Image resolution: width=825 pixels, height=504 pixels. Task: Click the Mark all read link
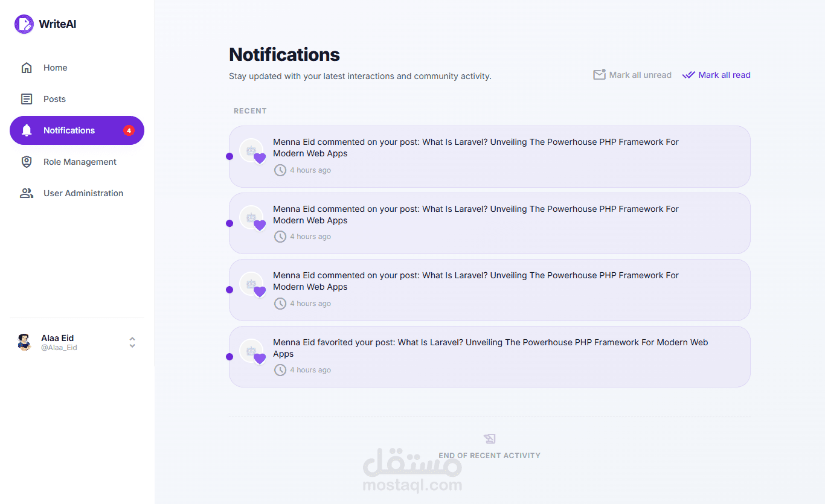[716, 75]
